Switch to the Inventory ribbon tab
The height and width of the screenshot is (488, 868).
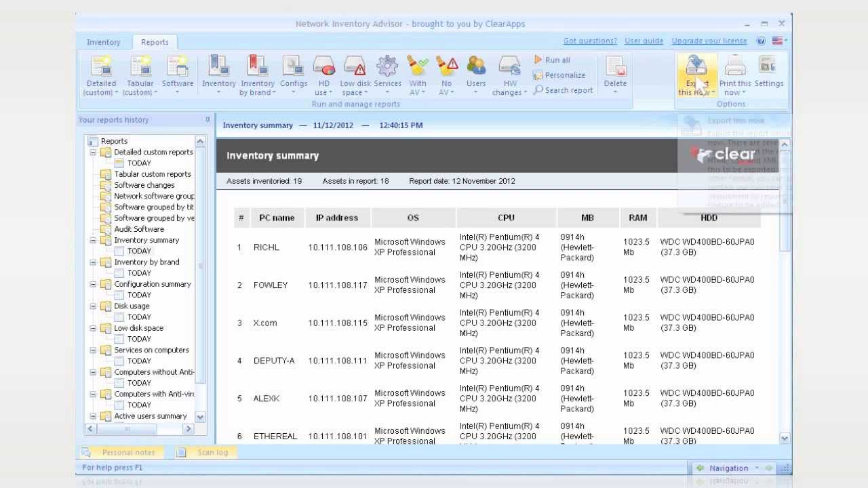[x=104, y=42]
